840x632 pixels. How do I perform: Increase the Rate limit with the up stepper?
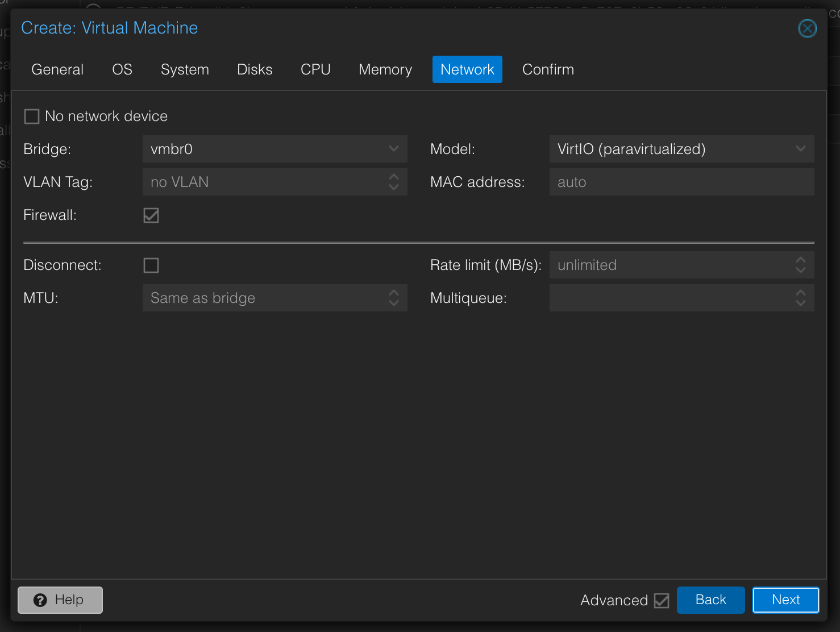(801, 261)
